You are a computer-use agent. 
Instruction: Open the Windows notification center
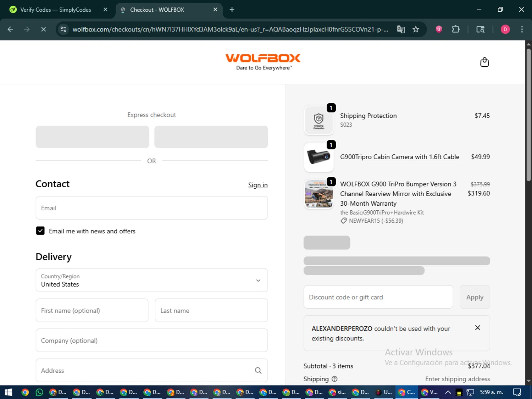tap(517, 392)
